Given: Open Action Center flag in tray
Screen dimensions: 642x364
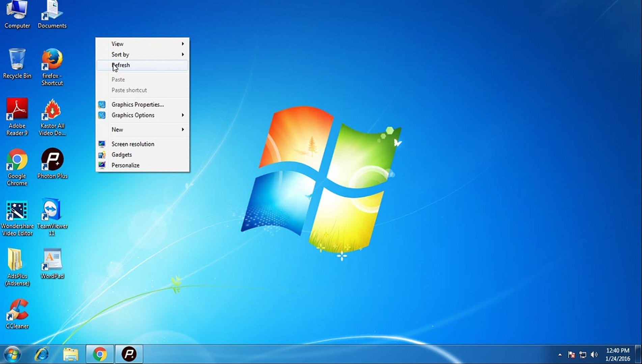Looking at the screenshot, I should [x=571, y=355].
